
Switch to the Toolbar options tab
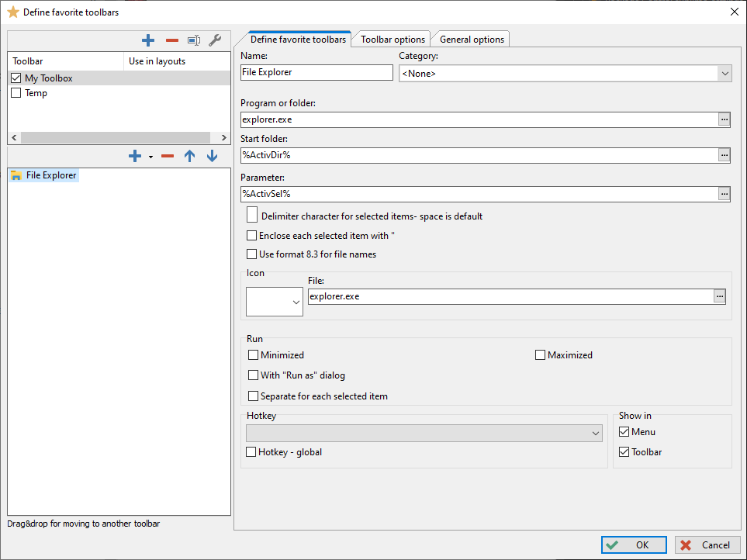click(x=393, y=40)
